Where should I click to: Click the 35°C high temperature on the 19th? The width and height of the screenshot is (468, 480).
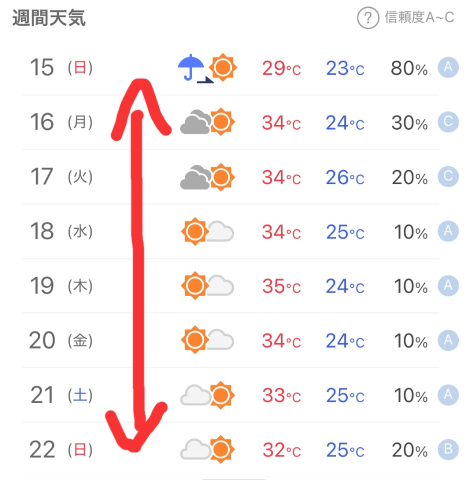coord(281,286)
